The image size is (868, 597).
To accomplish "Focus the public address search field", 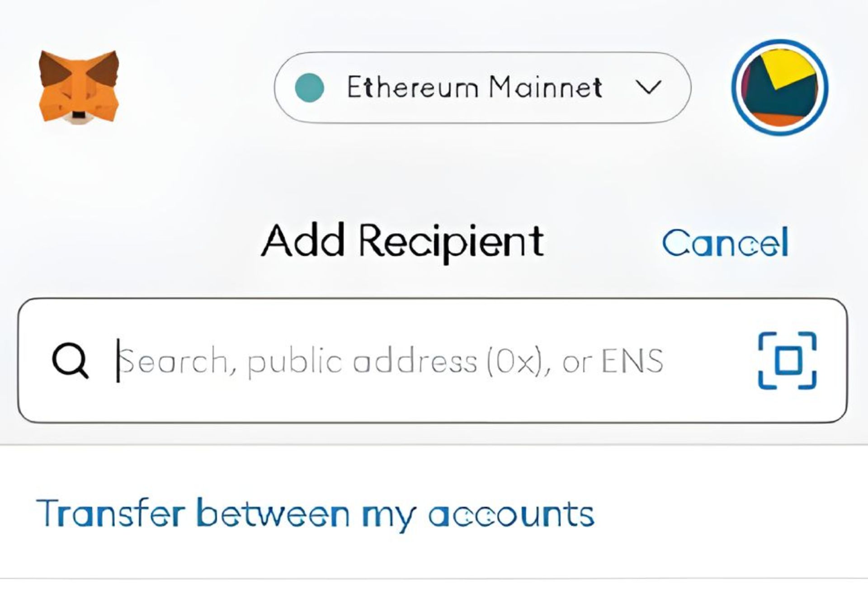I will point(433,361).
